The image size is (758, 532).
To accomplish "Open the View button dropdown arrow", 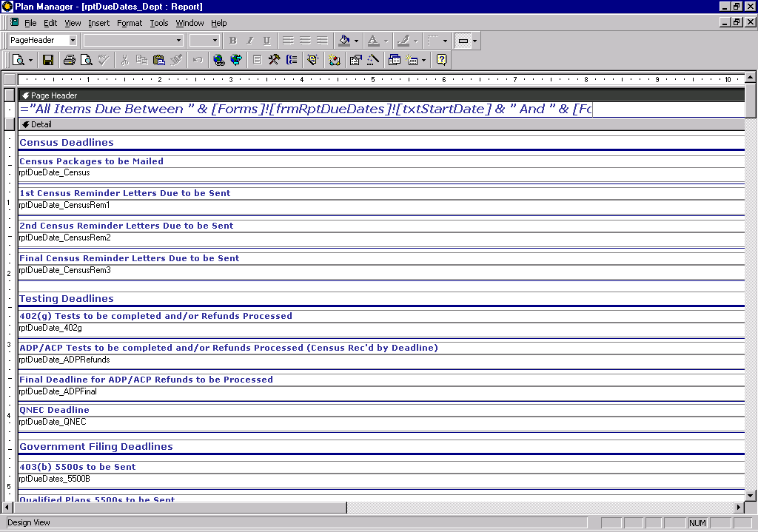I will tap(30, 60).
